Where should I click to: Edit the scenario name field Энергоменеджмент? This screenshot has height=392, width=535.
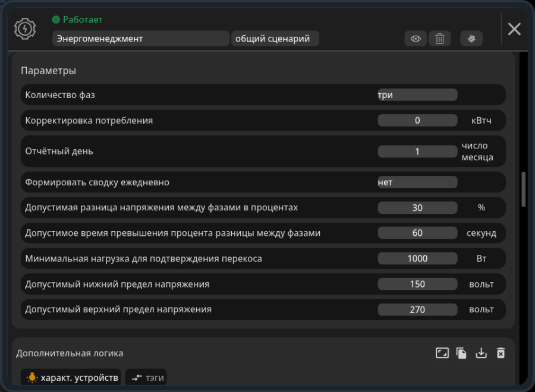140,39
